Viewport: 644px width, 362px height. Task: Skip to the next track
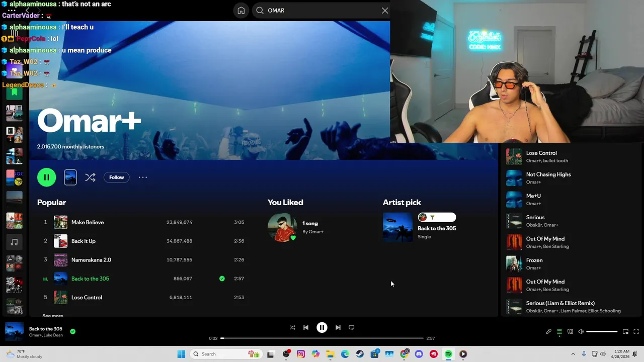tap(338, 327)
